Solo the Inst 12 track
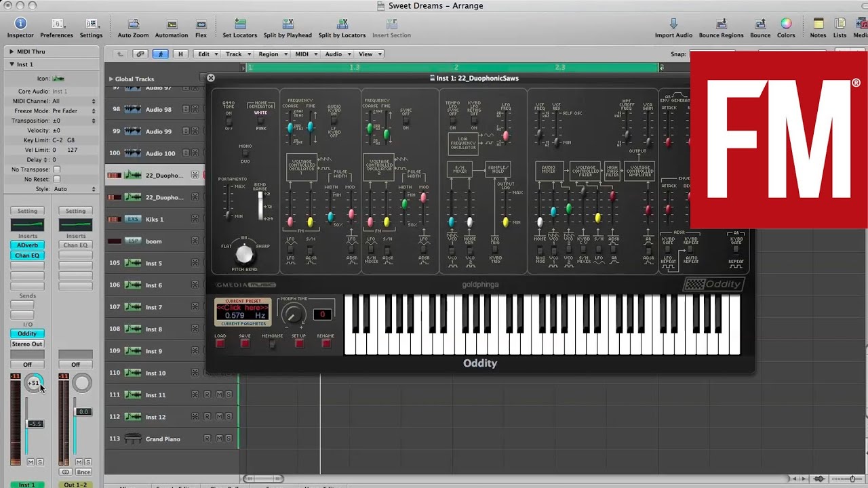Image resolution: width=868 pixels, height=488 pixels. click(229, 417)
